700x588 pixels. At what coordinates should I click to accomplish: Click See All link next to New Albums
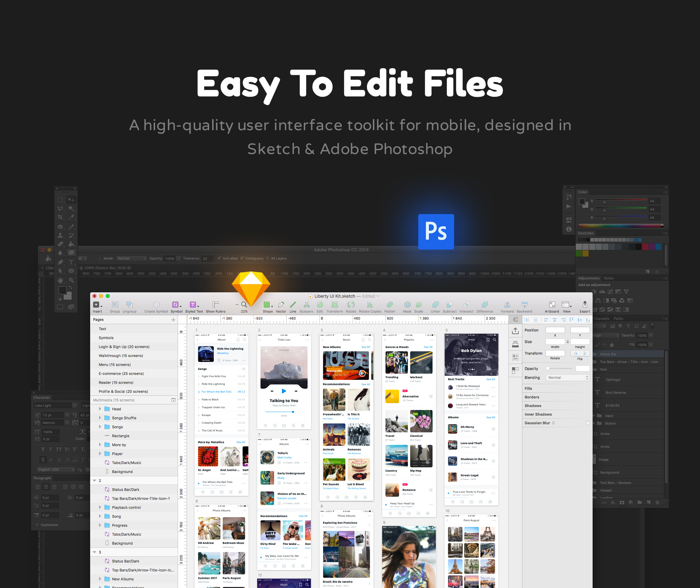click(x=366, y=347)
